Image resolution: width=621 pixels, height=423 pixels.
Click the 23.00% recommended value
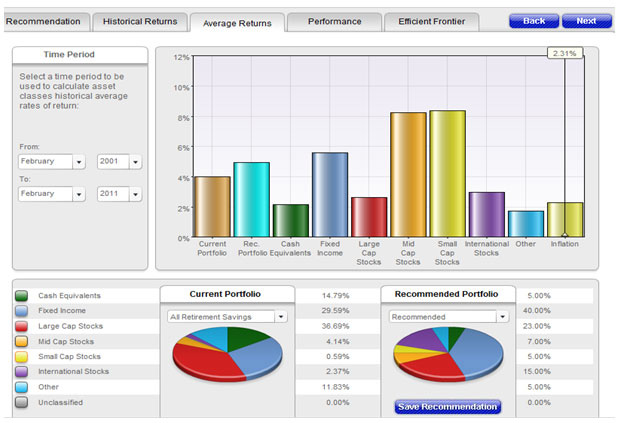coord(537,326)
